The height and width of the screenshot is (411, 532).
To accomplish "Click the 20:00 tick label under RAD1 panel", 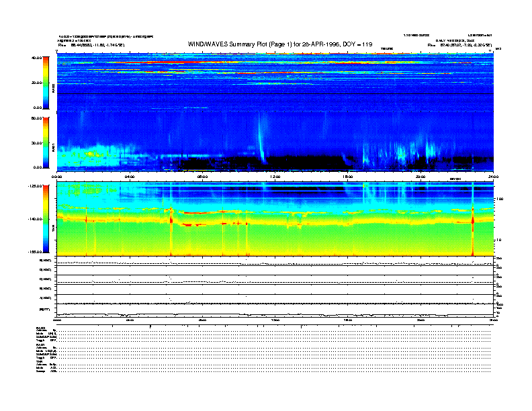I will coord(420,177).
